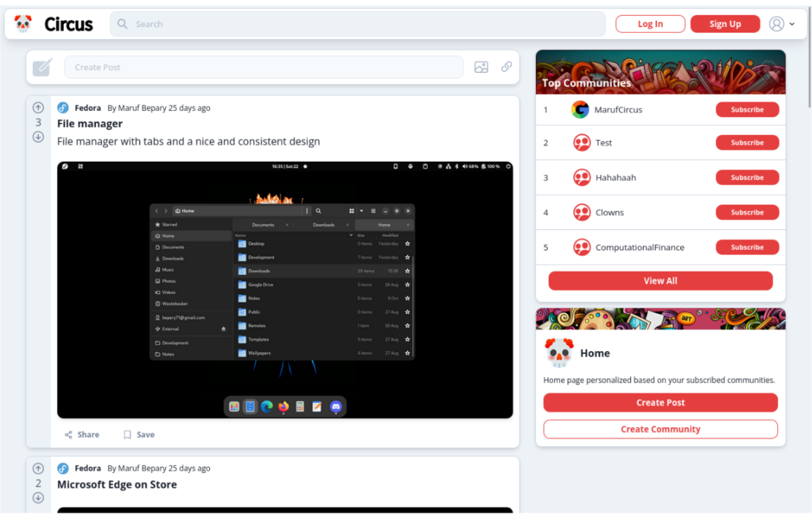Subscribe to the Clowns community

click(747, 212)
